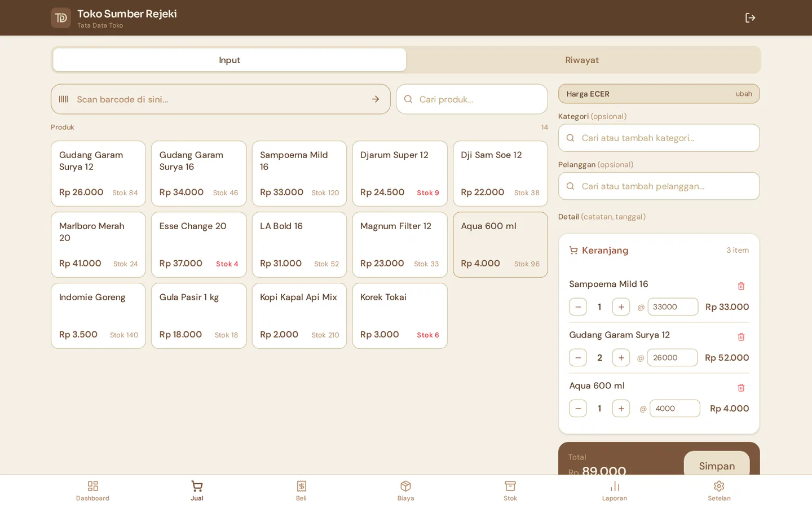The height and width of the screenshot is (508, 812).
Task: Open Dashboard from bottom navigation
Action: [93, 491]
